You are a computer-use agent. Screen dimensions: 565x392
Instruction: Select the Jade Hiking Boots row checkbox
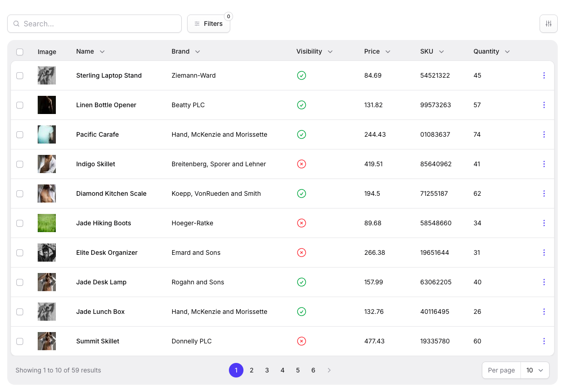tap(20, 223)
